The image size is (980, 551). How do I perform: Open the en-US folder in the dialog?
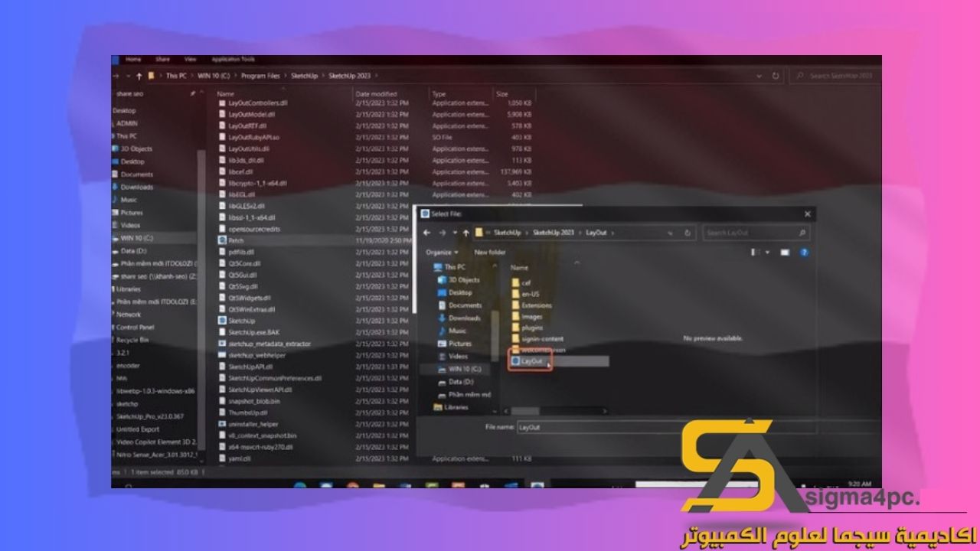524,294
